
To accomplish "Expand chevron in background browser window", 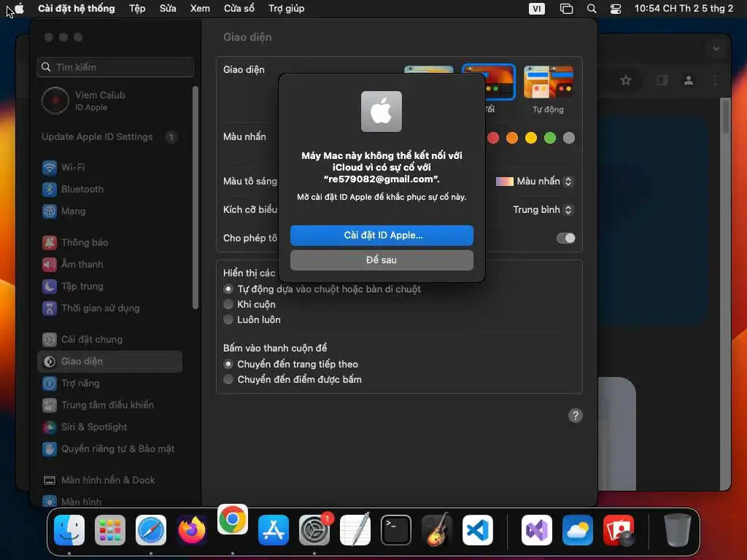I will [x=716, y=49].
